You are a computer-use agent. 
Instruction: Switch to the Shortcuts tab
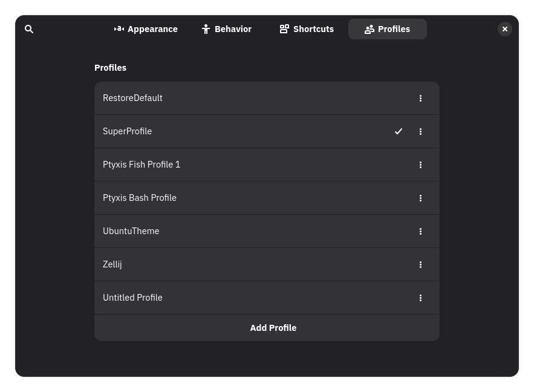[x=306, y=28]
